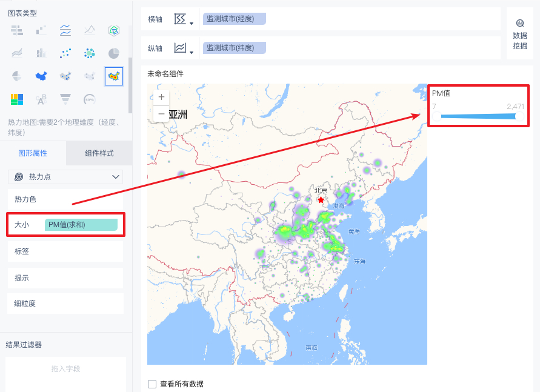Select the flow line map icon
This screenshot has height=392, width=540.
tap(90, 76)
